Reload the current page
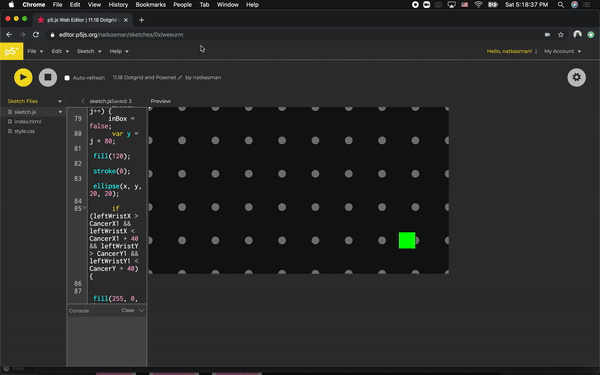Image resolution: width=600 pixels, height=375 pixels. [x=36, y=34]
